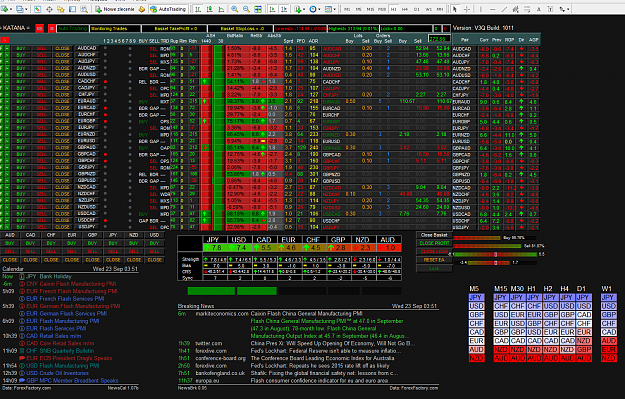
Task: Toggle the Terminal panel
Action: coord(72,9)
